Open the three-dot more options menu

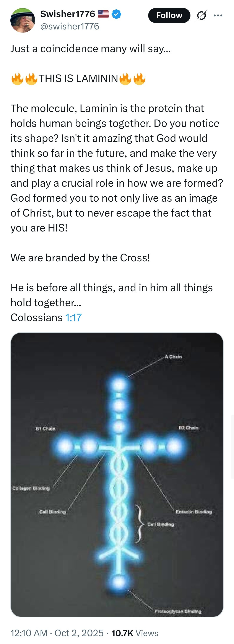(x=218, y=16)
